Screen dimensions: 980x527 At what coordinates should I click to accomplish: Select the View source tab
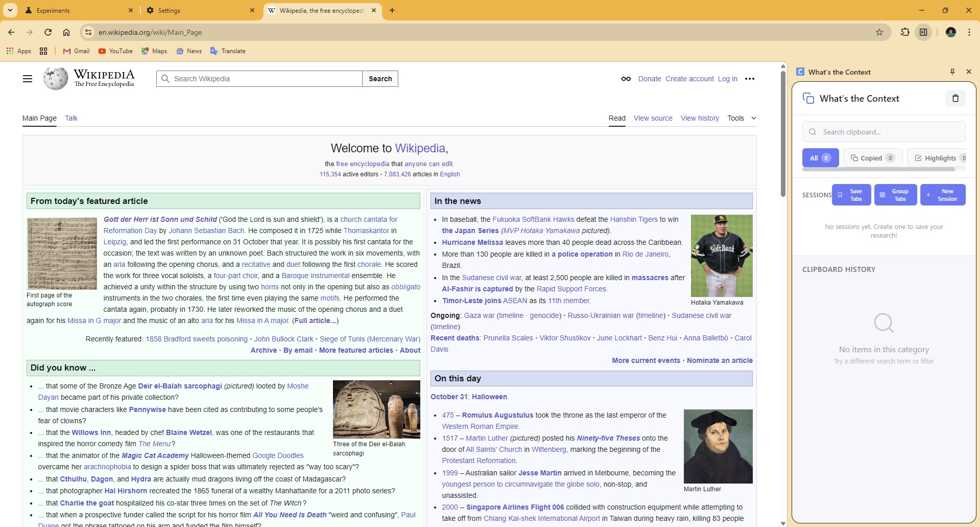653,118
